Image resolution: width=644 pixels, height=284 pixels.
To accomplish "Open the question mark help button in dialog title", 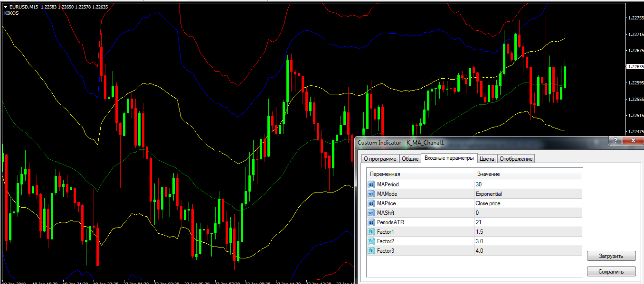I will point(615,141).
